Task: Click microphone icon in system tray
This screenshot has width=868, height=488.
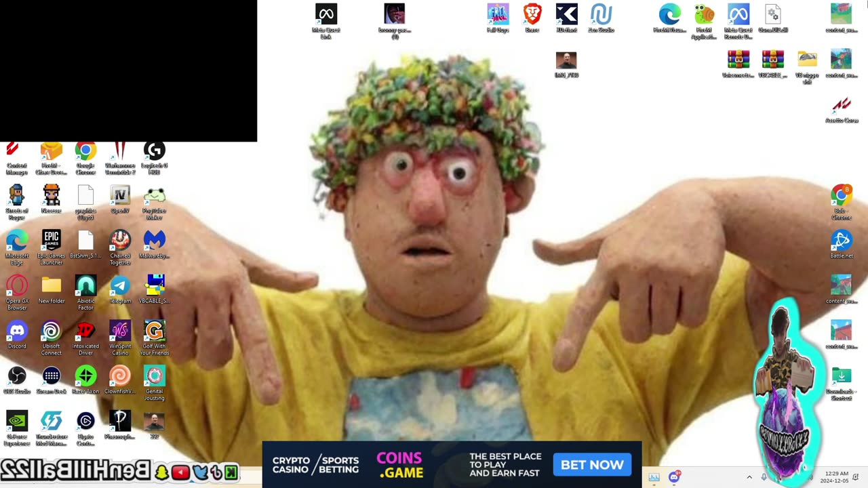Action: pyautogui.click(x=764, y=477)
